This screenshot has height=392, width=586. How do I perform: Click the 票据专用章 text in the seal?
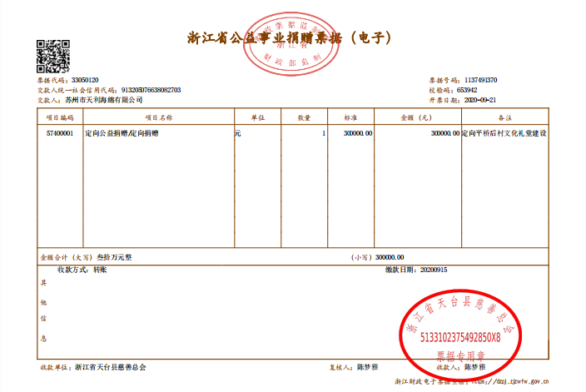point(460,356)
